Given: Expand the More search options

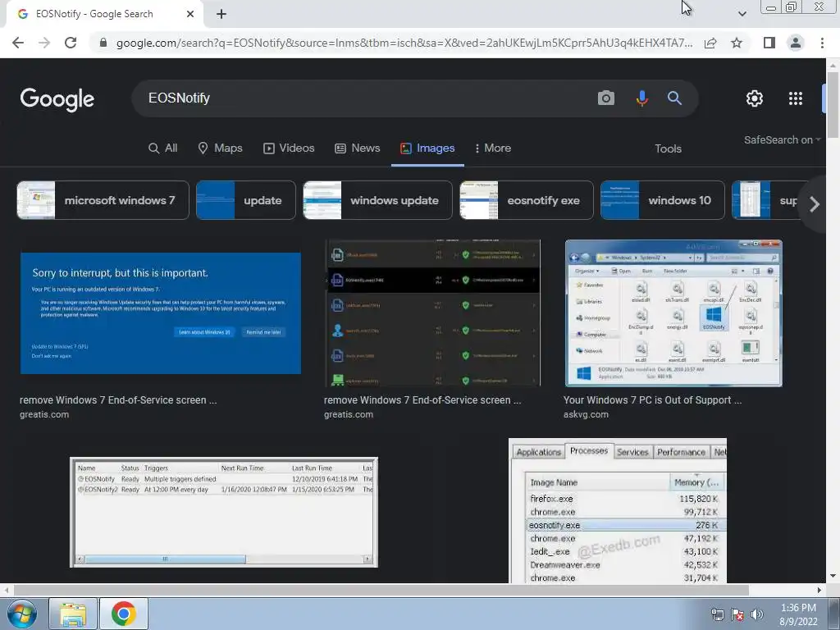Looking at the screenshot, I should click(493, 148).
